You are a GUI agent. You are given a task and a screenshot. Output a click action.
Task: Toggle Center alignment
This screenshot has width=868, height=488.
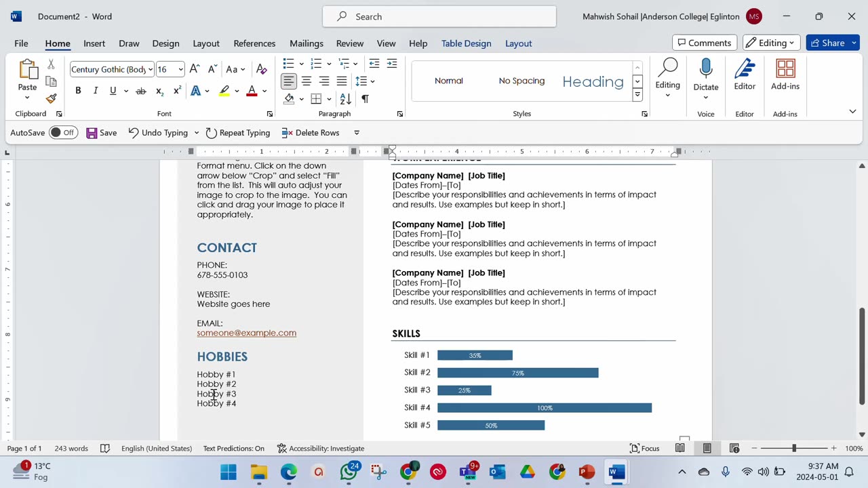[x=307, y=81]
